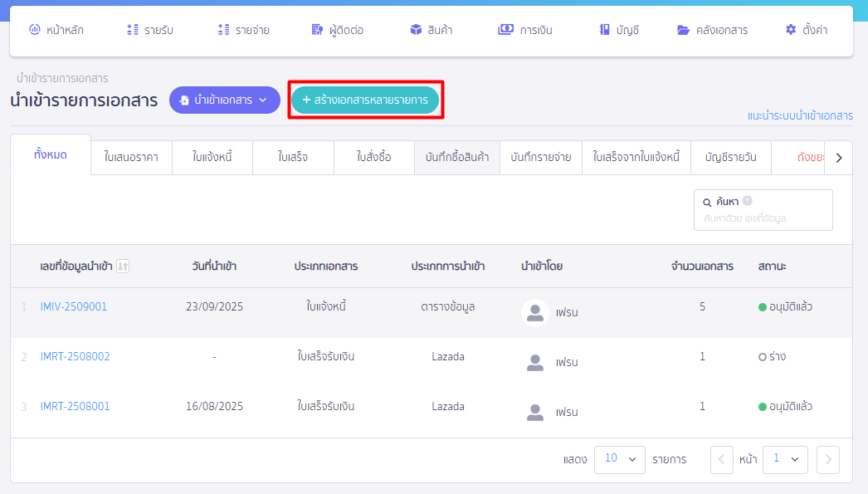
Task: Open import record IMRT-2508002
Action: 75,357
